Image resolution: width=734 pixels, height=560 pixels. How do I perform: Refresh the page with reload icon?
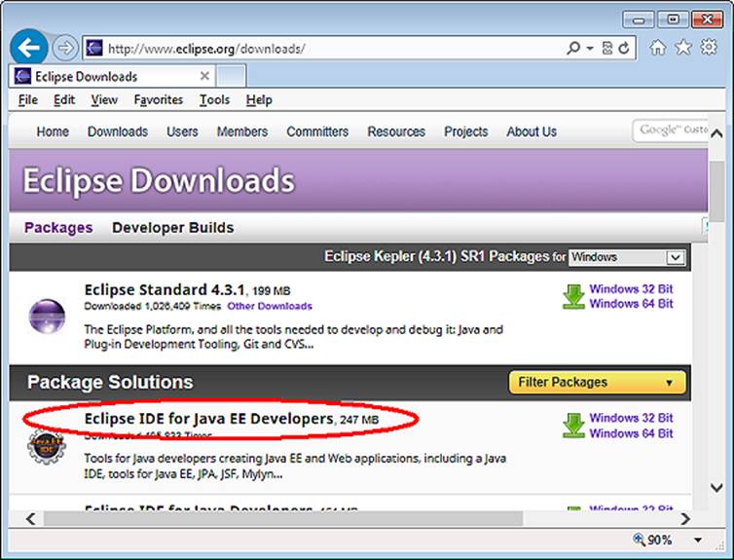624,48
